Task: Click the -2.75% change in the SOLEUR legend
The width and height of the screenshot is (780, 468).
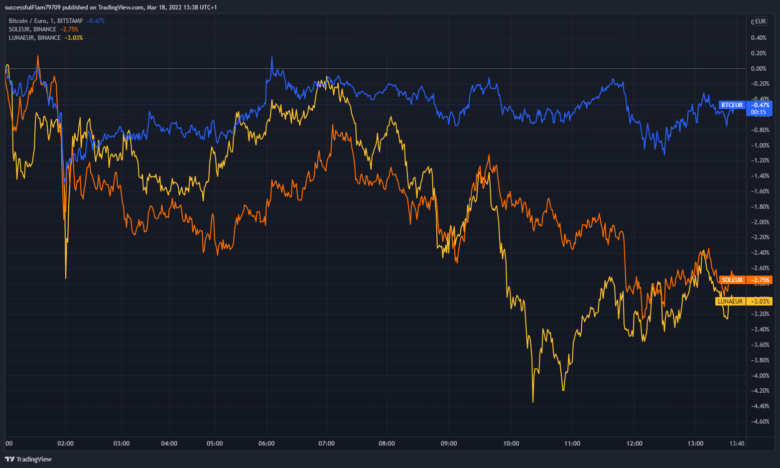Action: [69, 29]
